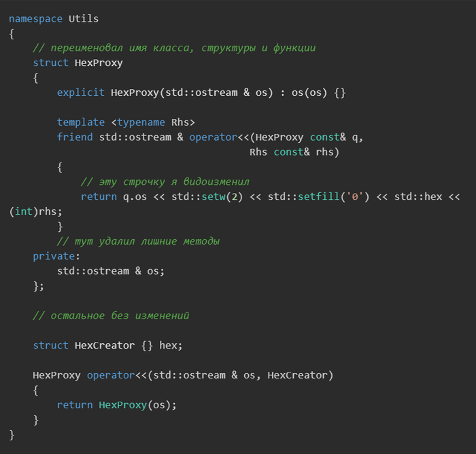Click the final closing brace of namespace
476x454 pixels.
click(x=12, y=435)
